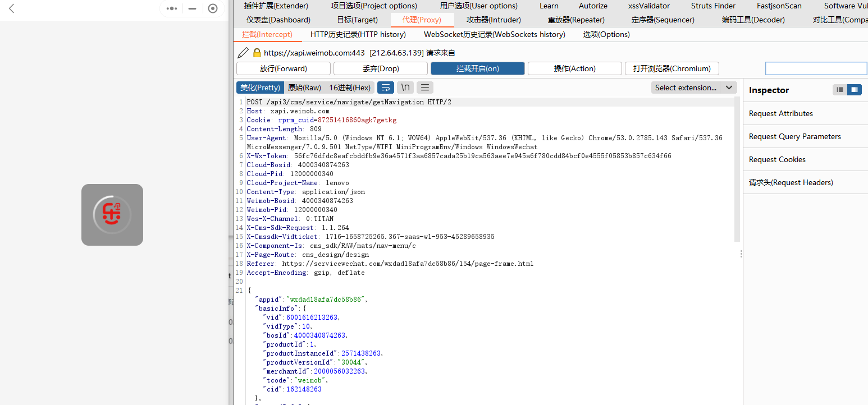
Task: Open the 攻击器(Intruder) tab
Action: [494, 20]
